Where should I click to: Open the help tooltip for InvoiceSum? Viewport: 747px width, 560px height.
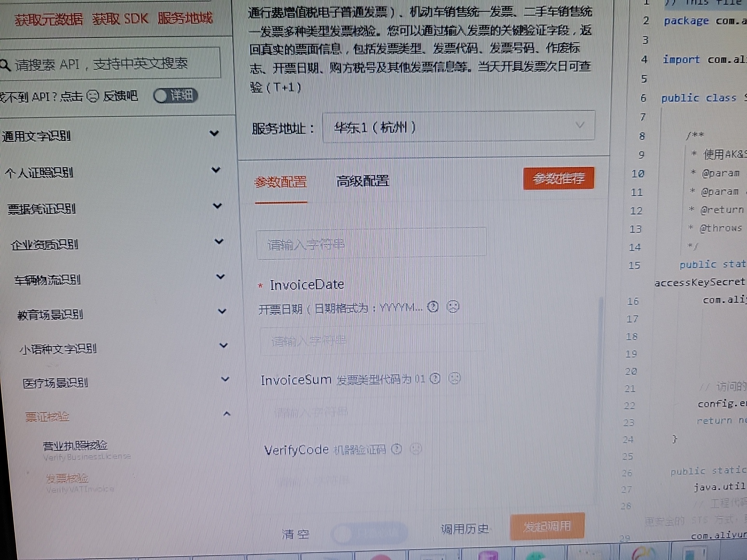[436, 378]
